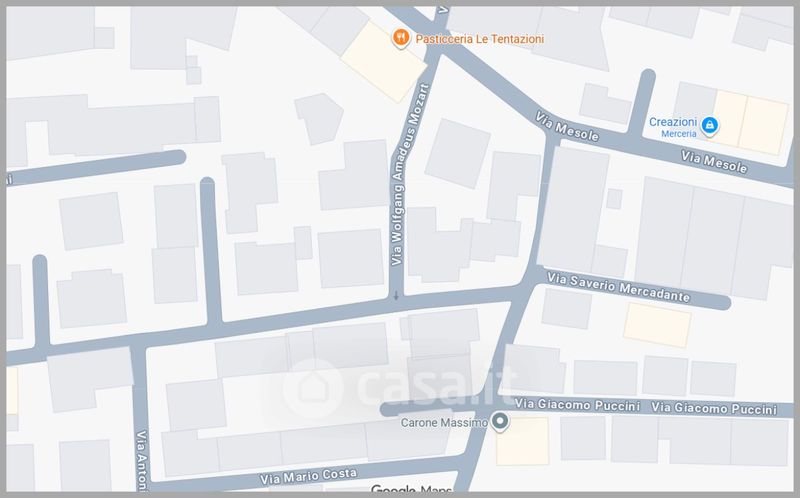The image size is (800, 498).
Task: Click the Via Mario Costa street label
Action: pos(308,476)
